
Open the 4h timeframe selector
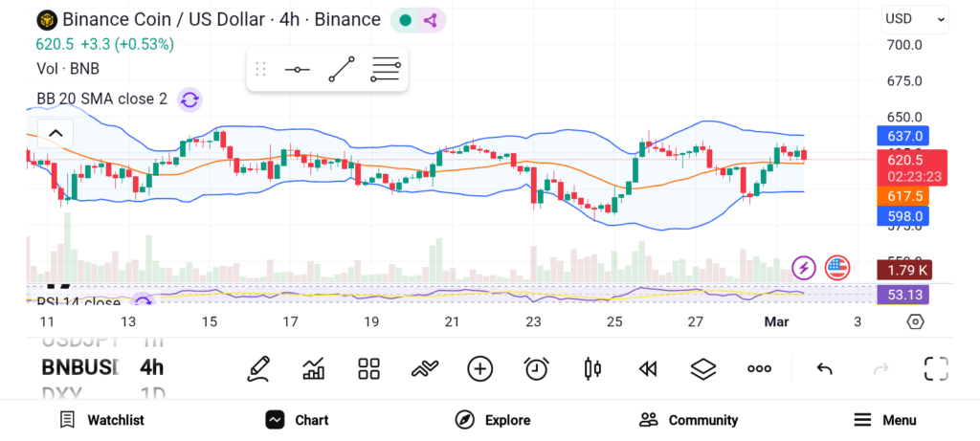(x=151, y=367)
